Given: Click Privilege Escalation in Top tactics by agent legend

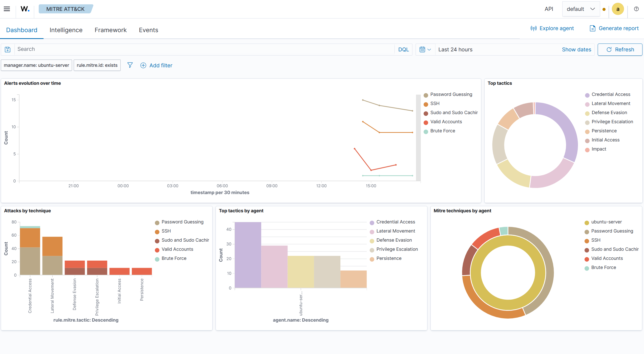Looking at the screenshot, I should [x=397, y=249].
